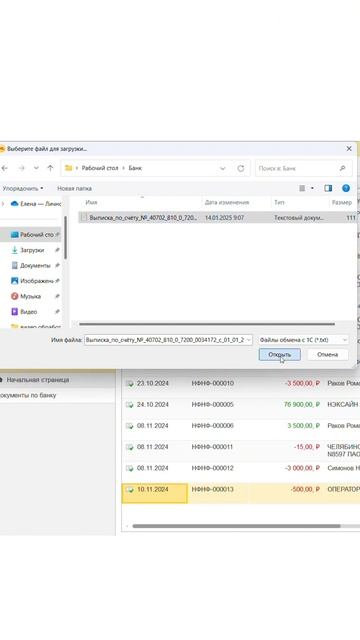Click the text file icon in list
Screen dimensions: 360x640
[84, 218]
